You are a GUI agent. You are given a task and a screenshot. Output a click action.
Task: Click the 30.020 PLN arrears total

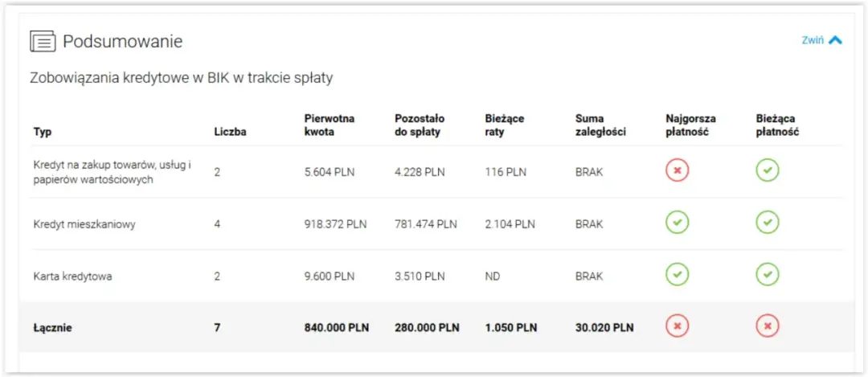pyautogui.click(x=604, y=328)
